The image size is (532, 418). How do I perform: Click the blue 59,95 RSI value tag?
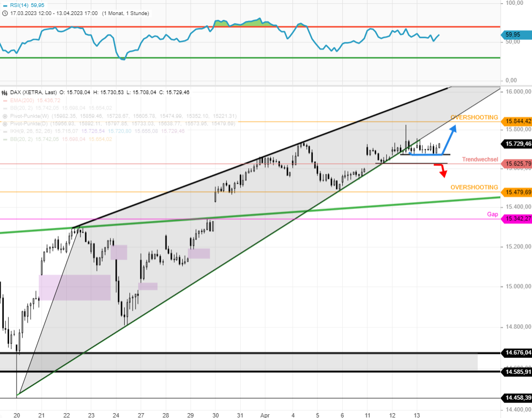[516, 34]
